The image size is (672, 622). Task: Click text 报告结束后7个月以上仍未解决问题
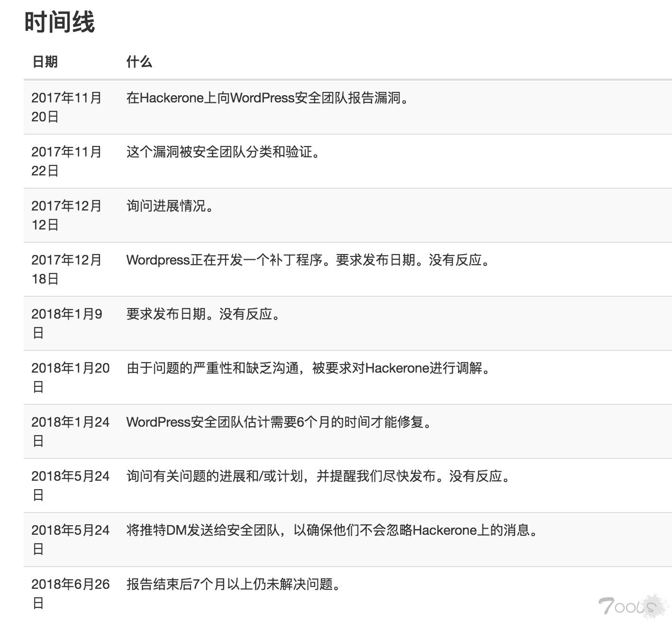pos(229,585)
